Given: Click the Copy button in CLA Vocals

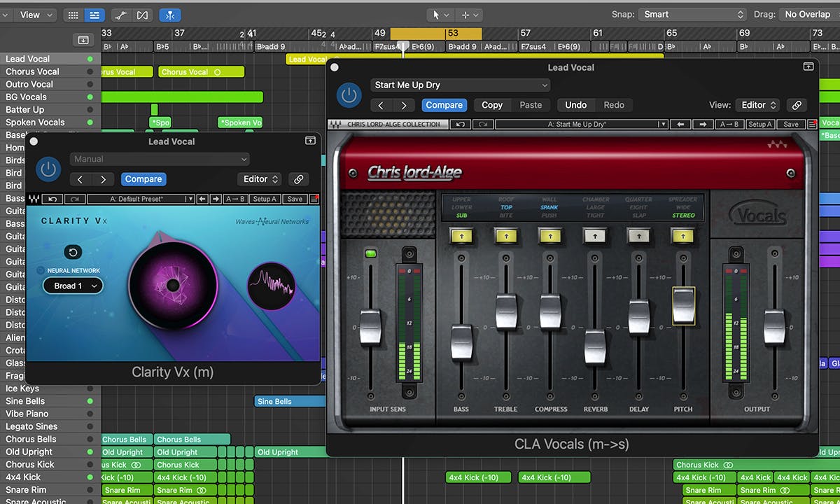Looking at the screenshot, I should tap(492, 105).
